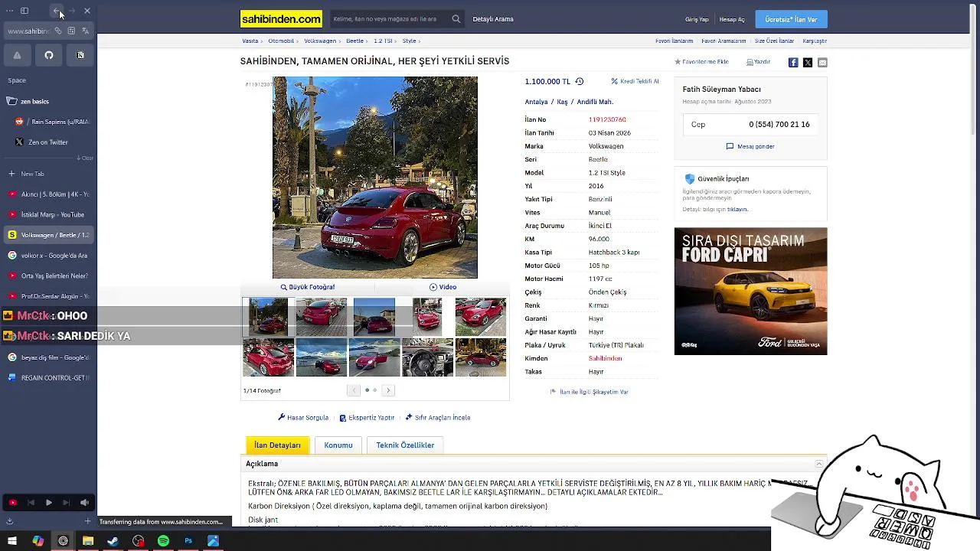Click the search magnifier icon
This screenshot has width=980, height=551.
[x=456, y=19]
